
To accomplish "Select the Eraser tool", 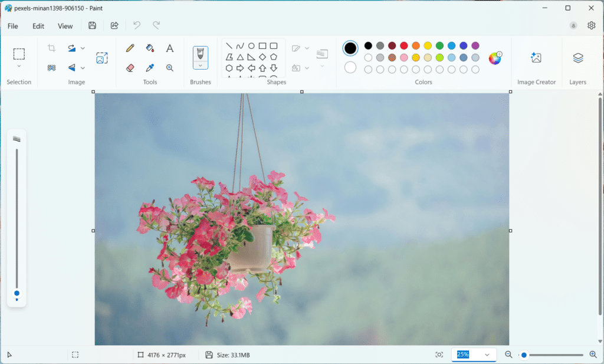I will (130, 67).
